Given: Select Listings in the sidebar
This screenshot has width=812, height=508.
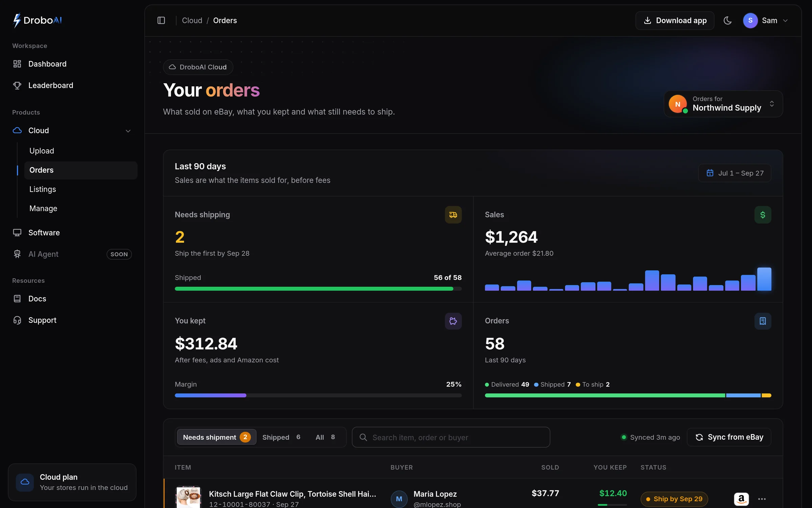Looking at the screenshot, I should [81, 189].
